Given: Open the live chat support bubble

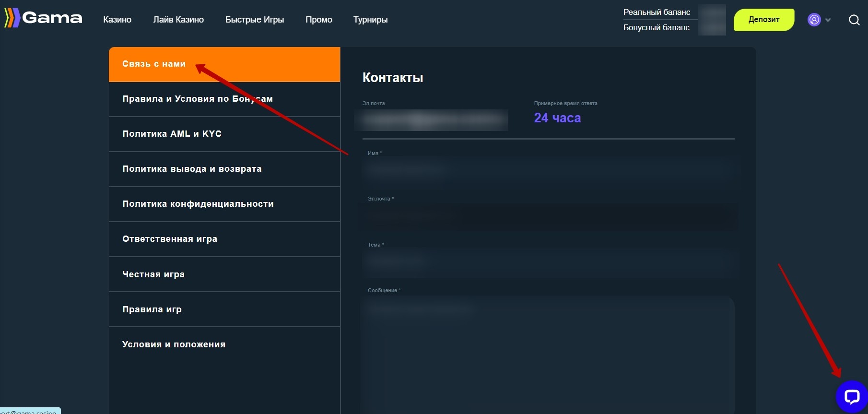Looking at the screenshot, I should pos(851,396).
